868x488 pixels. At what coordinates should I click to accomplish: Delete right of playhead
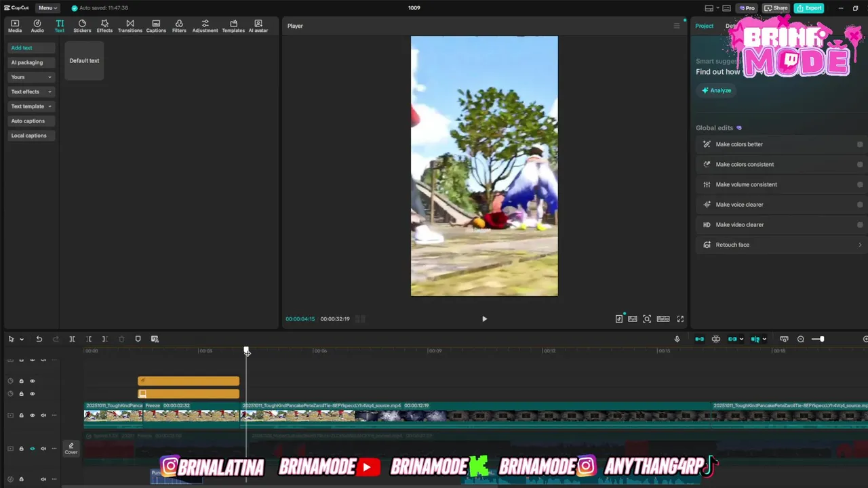click(104, 339)
